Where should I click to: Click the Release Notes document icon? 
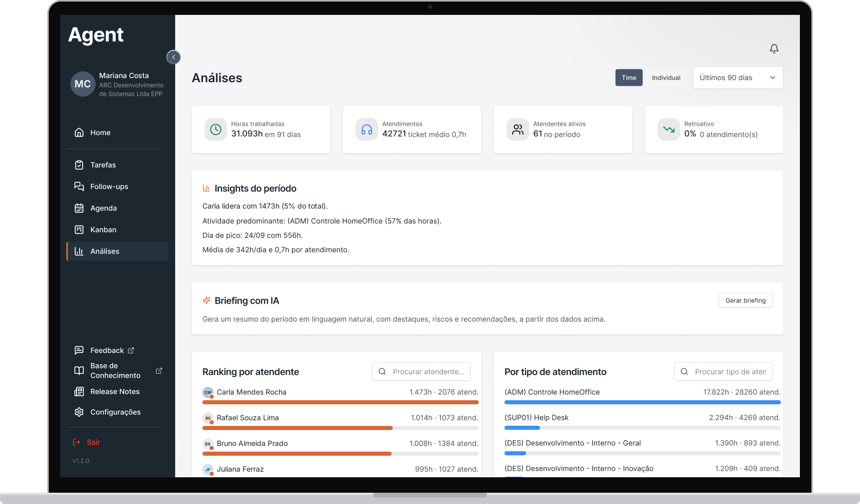click(79, 391)
